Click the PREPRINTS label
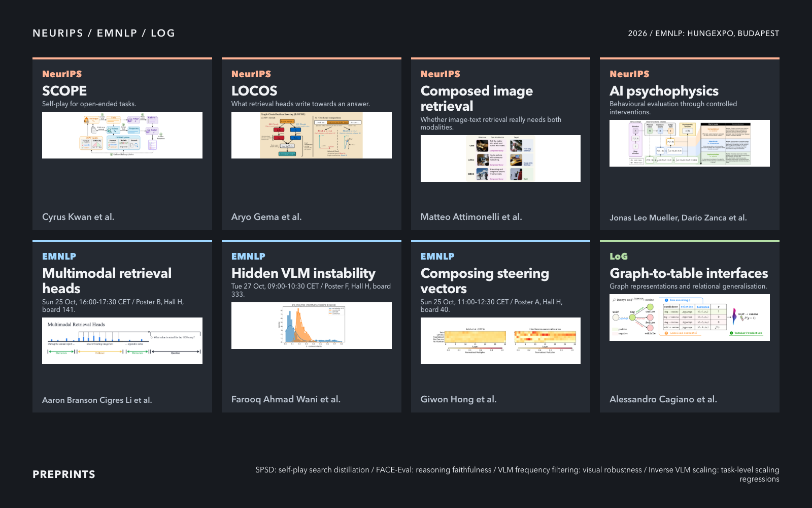Screen dimensions: 812x508 pyautogui.click(x=64, y=474)
